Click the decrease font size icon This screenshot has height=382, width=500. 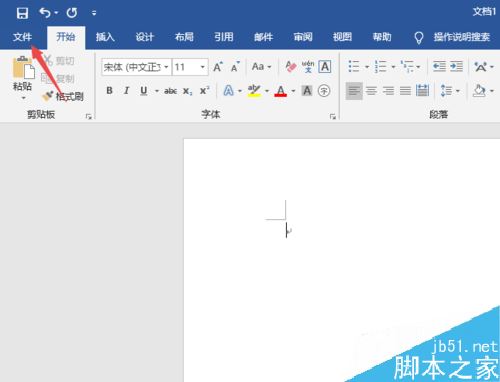(x=235, y=67)
